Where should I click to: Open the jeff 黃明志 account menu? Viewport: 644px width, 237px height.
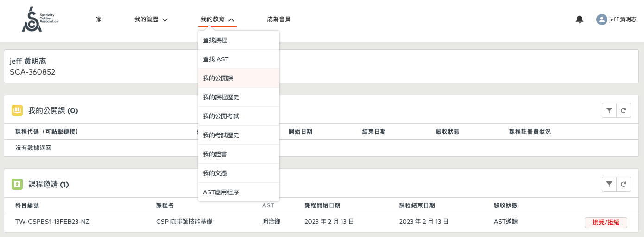coord(622,19)
